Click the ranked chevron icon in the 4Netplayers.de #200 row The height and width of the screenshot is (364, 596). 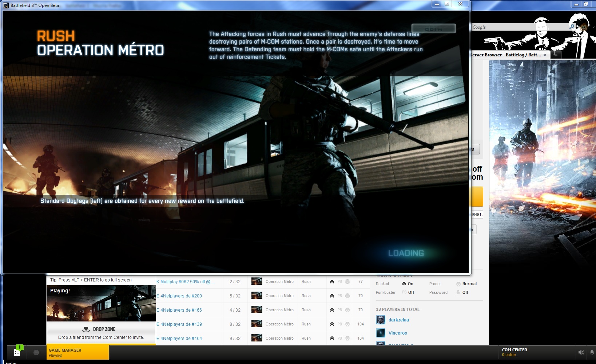point(332,296)
